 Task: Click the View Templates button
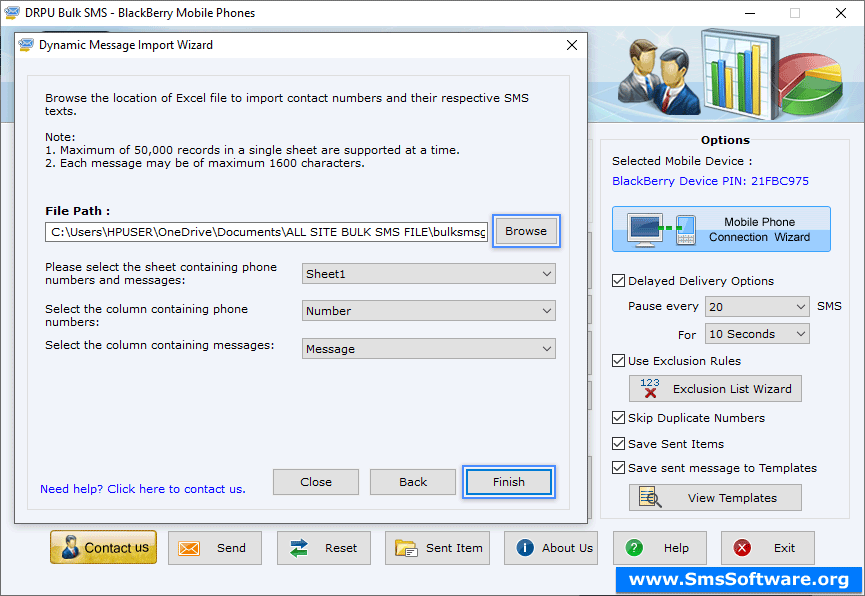[715, 498]
